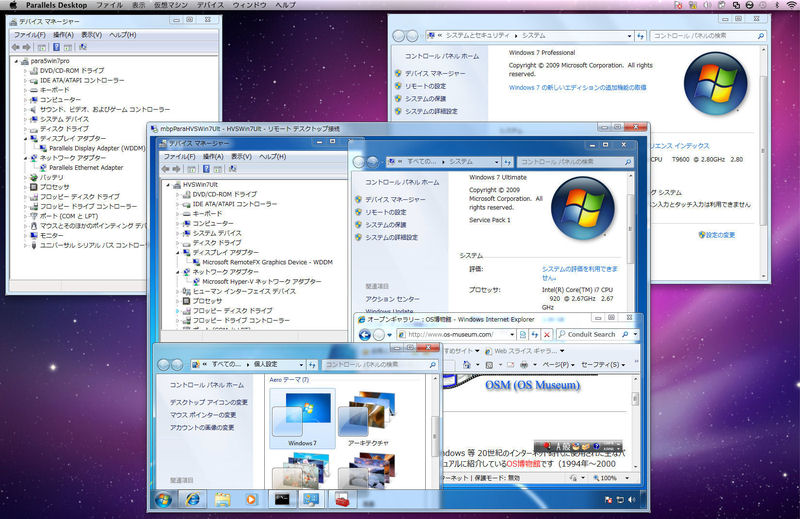This screenshot has height=519, width=800.
Task: Collapse ディスプレイ アダプター in HVSWin7Ult Device Manager
Action: point(178,253)
